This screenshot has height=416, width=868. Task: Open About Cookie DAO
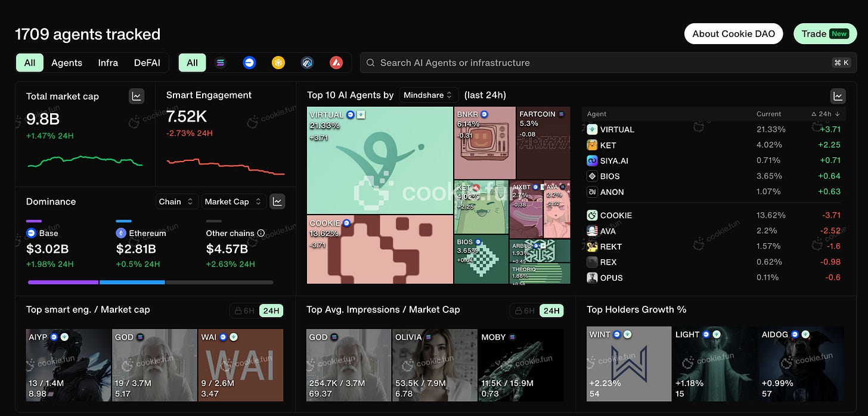tap(733, 33)
